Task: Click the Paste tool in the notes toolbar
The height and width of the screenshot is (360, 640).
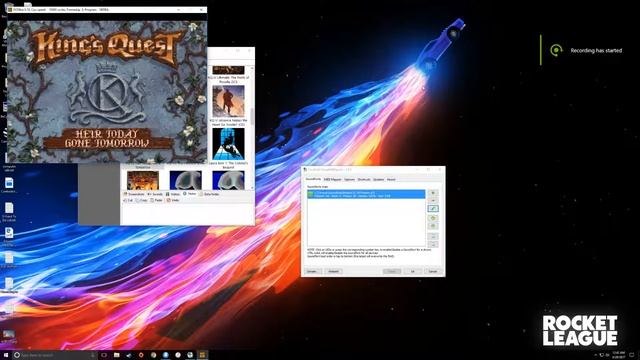Action: [156, 200]
